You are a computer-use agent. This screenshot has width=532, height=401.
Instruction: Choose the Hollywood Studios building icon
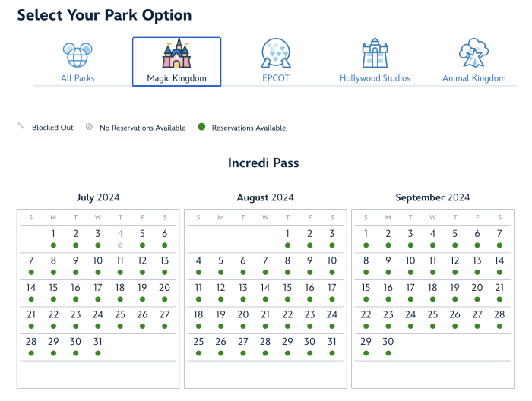(x=375, y=53)
